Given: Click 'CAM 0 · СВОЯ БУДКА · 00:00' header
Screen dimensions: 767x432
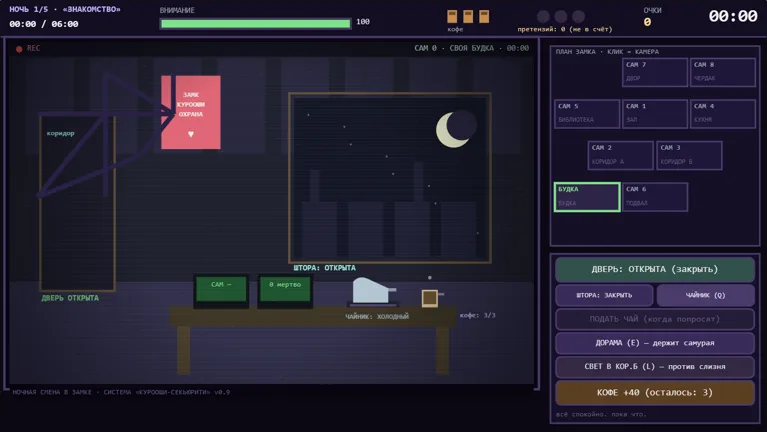Looking at the screenshot, I should 472,48.
